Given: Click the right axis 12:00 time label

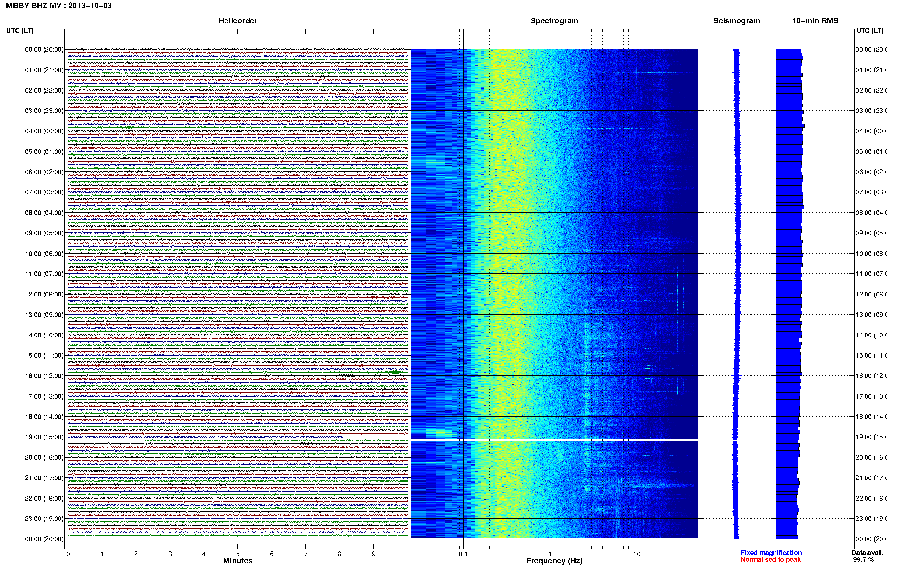Looking at the screenshot, I should tap(871, 294).
